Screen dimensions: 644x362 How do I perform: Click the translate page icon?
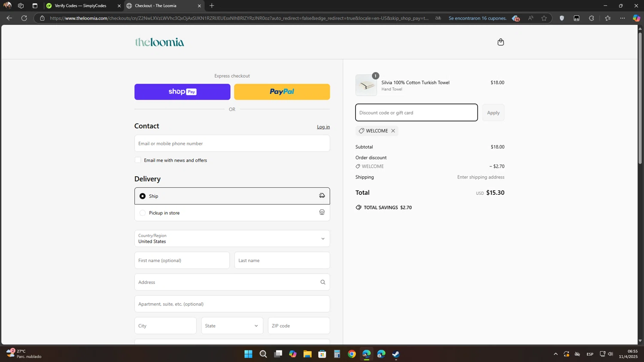438,18
